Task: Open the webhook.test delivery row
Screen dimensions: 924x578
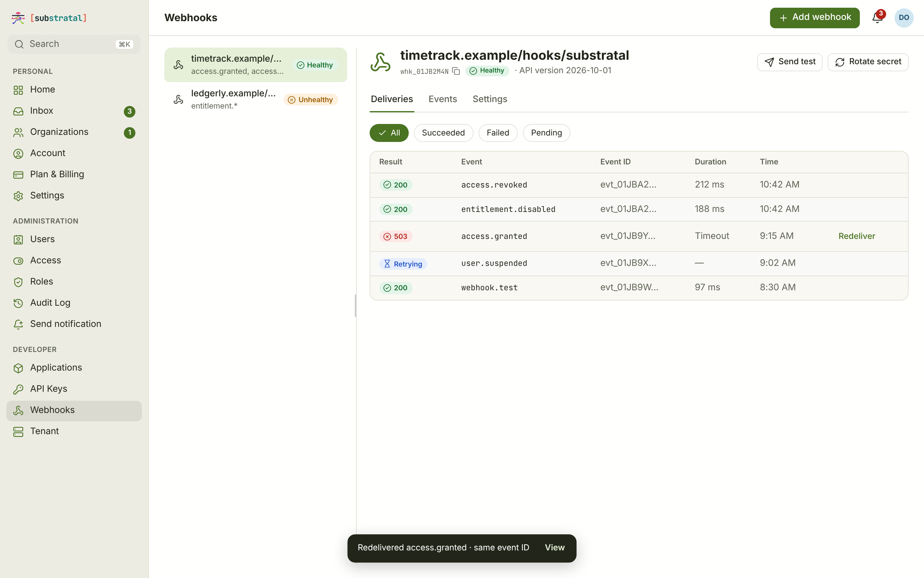Action: [639, 288]
